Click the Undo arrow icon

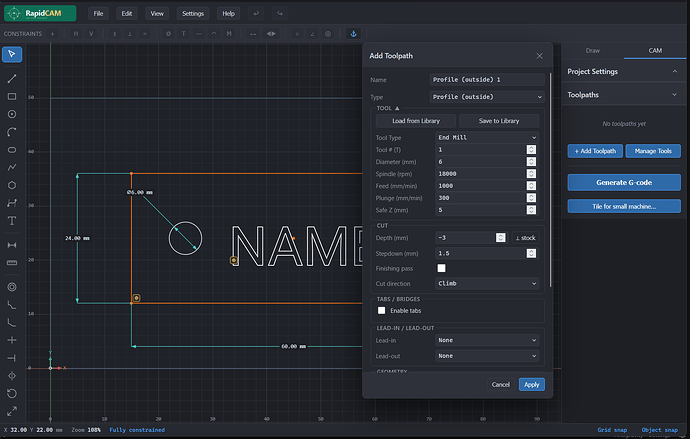[256, 13]
